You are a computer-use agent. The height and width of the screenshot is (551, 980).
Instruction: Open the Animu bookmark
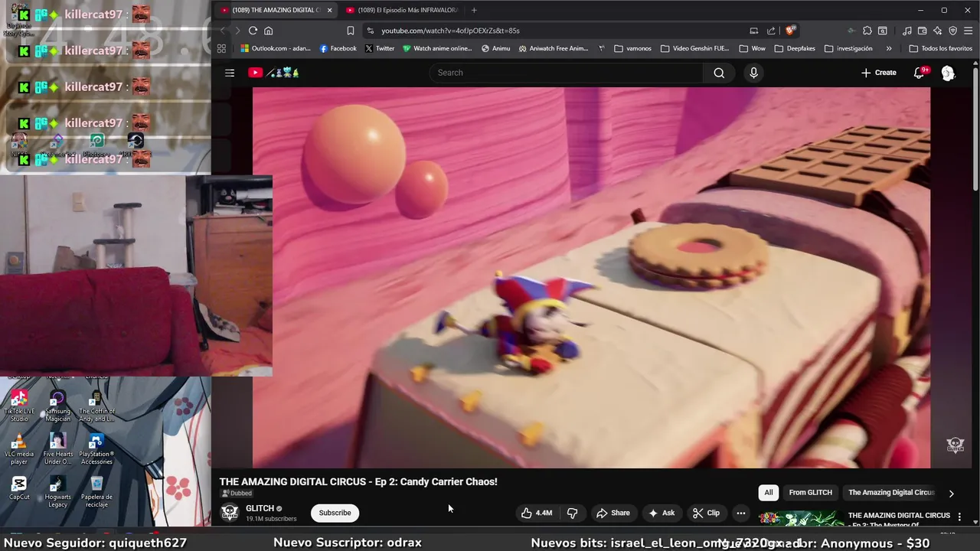pos(495,48)
